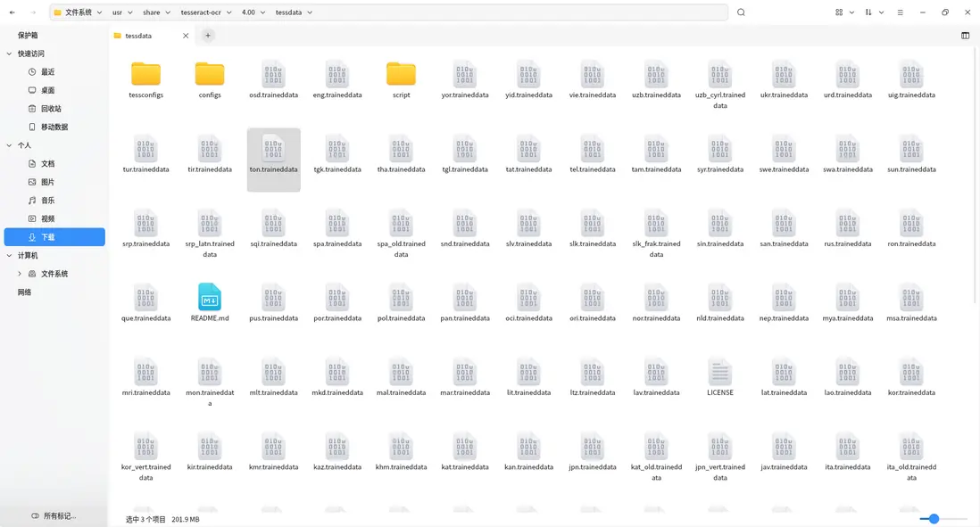Select the jpn.traineddata file icon
The width and height of the screenshot is (980, 527).
click(x=592, y=447)
